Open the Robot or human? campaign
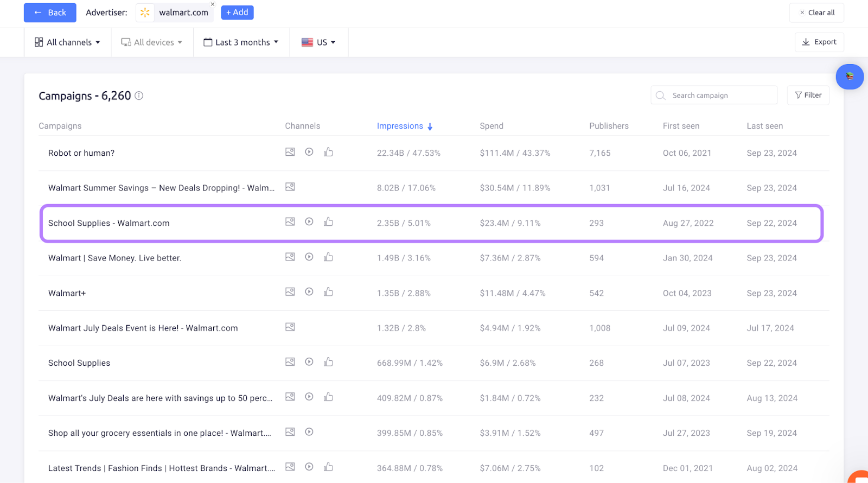The height and width of the screenshot is (483, 868). click(x=81, y=153)
